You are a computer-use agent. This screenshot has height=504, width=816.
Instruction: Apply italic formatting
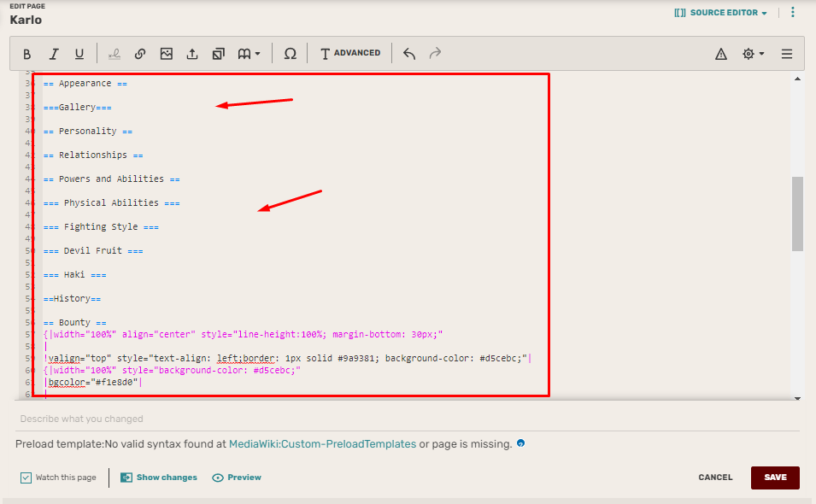[x=53, y=54]
